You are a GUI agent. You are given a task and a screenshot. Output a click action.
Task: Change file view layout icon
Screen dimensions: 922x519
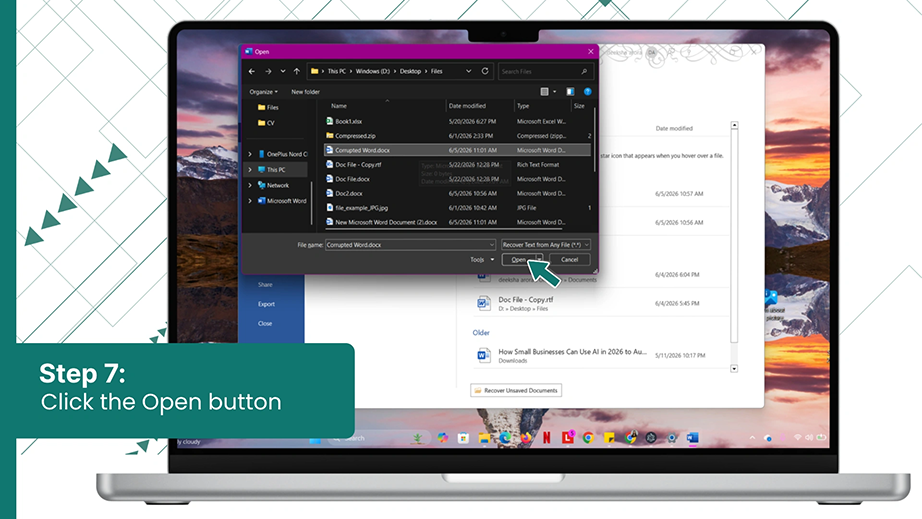point(544,92)
